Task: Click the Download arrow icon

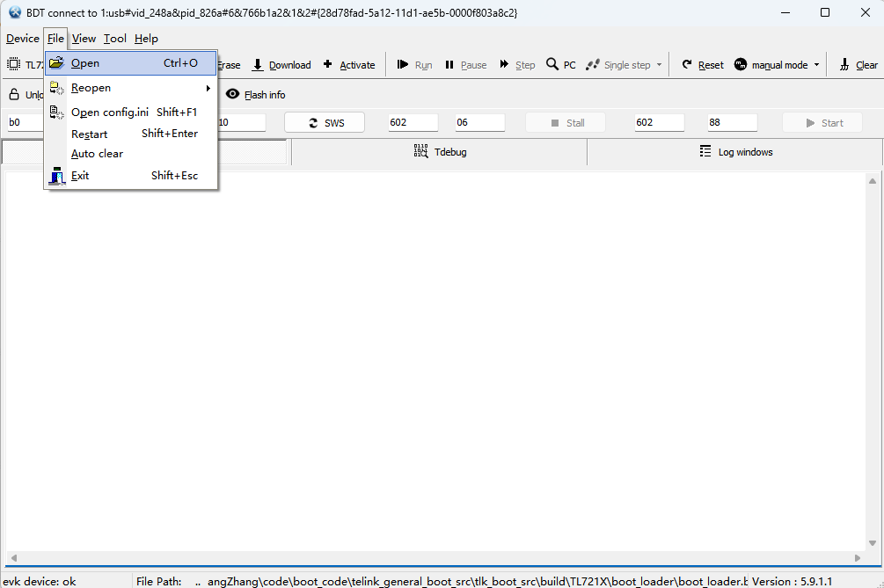Action: point(258,65)
